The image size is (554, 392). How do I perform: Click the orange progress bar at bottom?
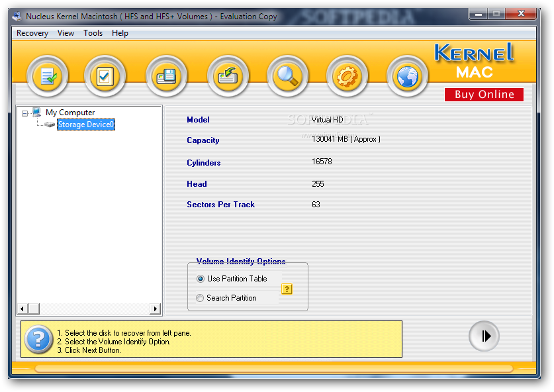point(274,369)
